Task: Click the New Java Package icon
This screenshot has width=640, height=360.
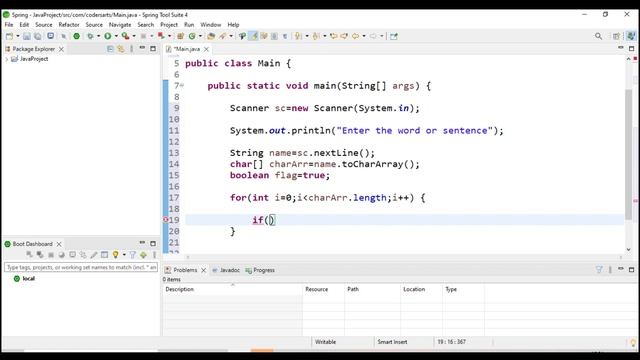Action: pyautogui.click(x=180, y=36)
